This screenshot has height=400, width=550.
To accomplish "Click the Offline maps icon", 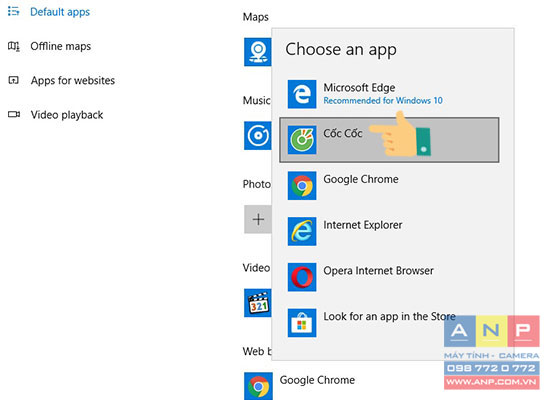I will (14, 46).
